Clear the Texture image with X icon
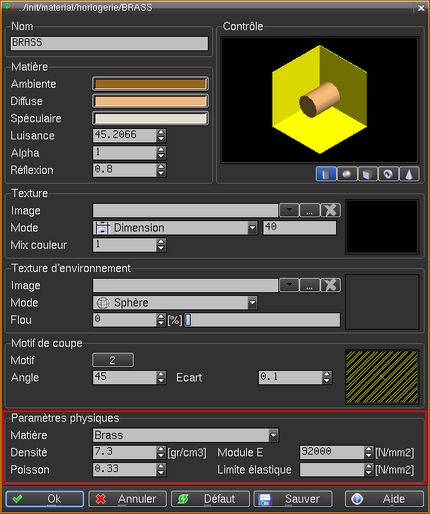Screen dimensions: 430x514 click(x=330, y=210)
